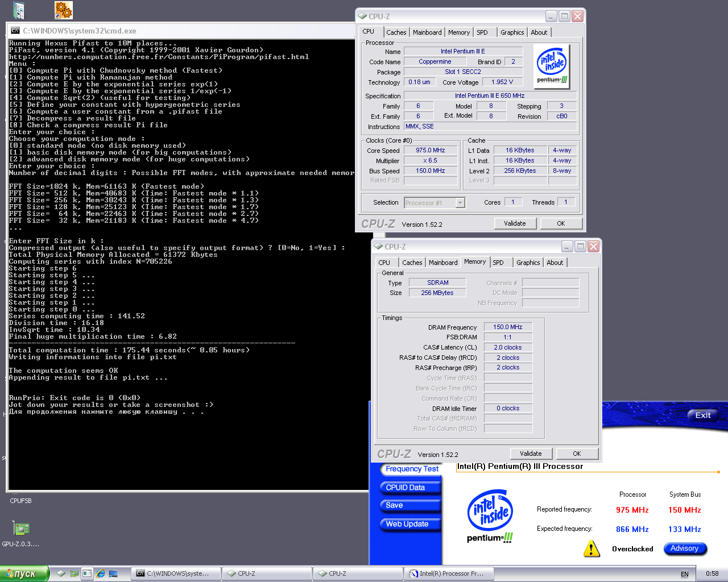The height and width of the screenshot is (582, 728).
Task: Click the reported processor frequency 975 MHz
Action: tap(632, 510)
